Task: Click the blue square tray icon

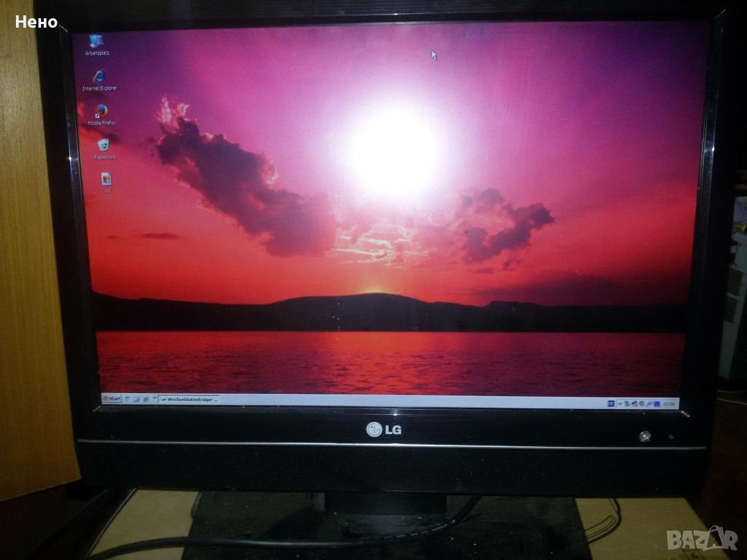Action: tap(657, 402)
